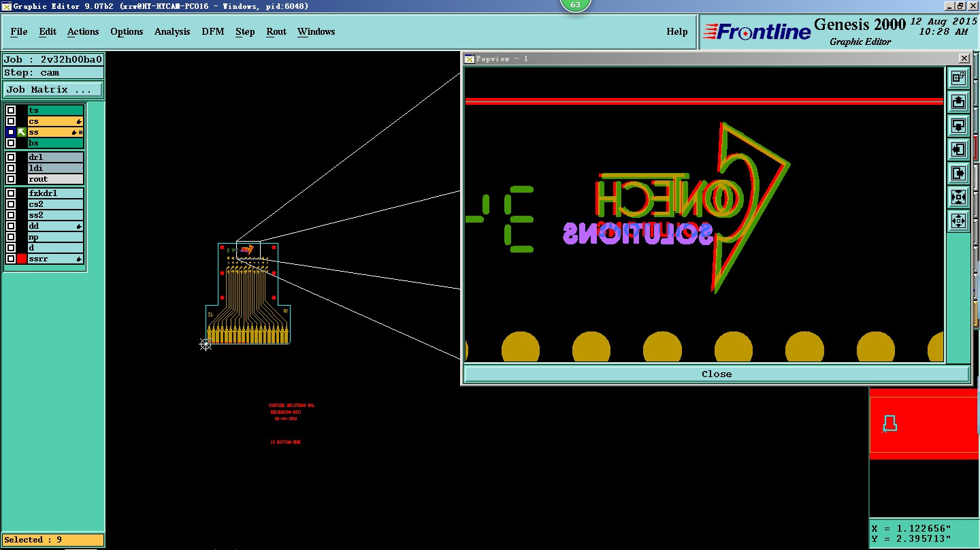Select the fzkdrl layer name

pos(56,193)
